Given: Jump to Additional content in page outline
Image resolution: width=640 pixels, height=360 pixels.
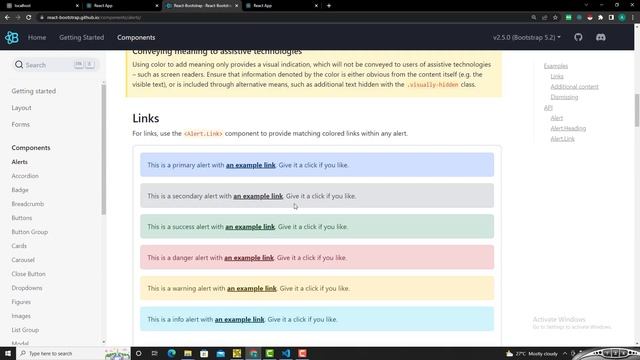Looking at the screenshot, I should point(574,87).
